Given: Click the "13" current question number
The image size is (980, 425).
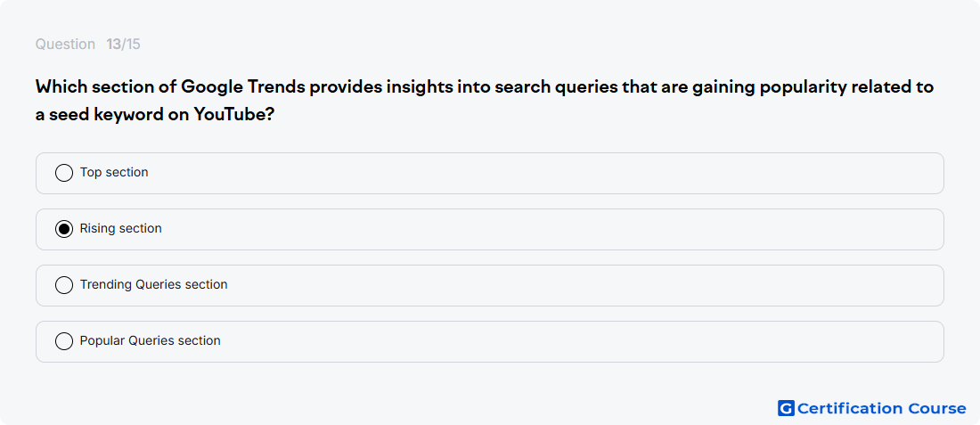Looking at the screenshot, I should pyautogui.click(x=114, y=45).
